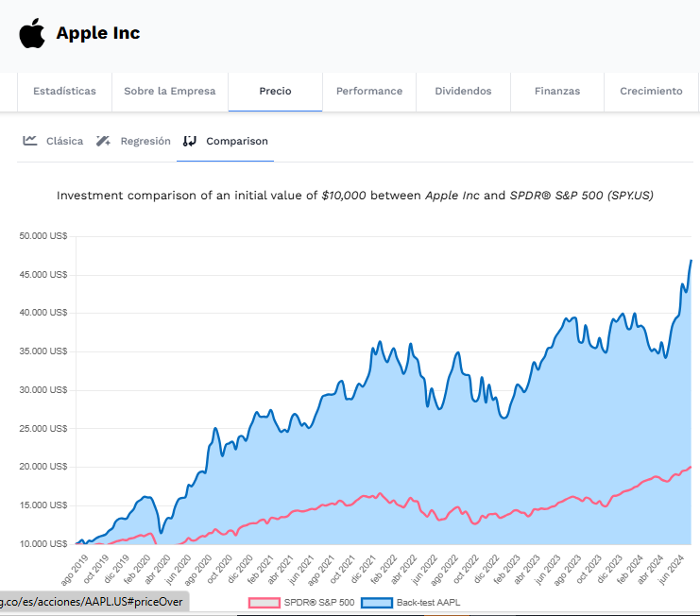This screenshot has width=700, height=616.
Task: Toggle Back-test AAPL legend swatch
Action: [377, 603]
